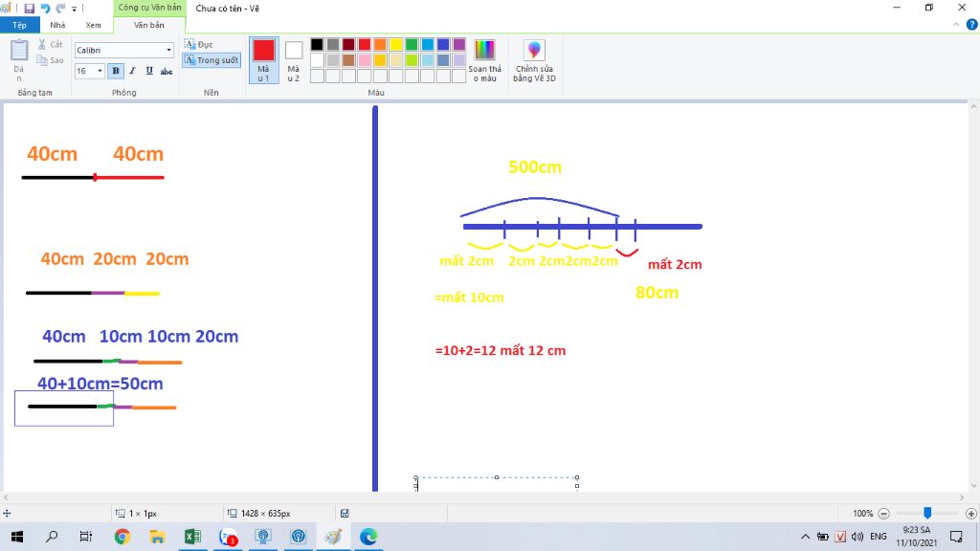The image size is (980, 551).
Task: Click the zoom slider handle
Action: 927,513
